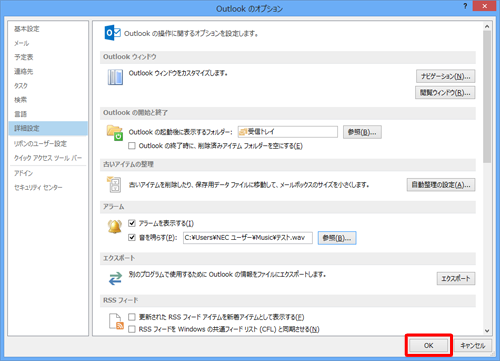Click the scrollbar down arrow
Viewport: 500px width, 361px height.
(x=487, y=331)
